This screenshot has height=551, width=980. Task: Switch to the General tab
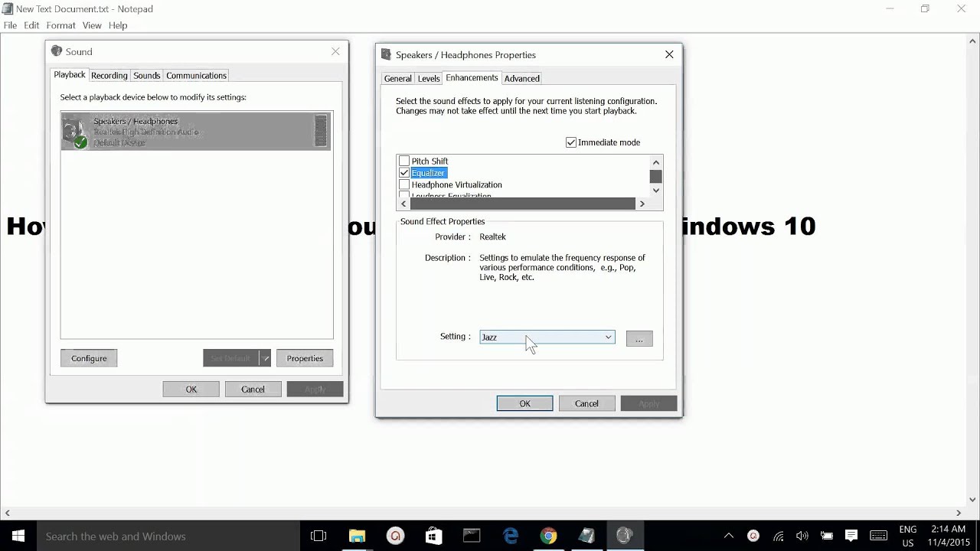click(x=397, y=78)
